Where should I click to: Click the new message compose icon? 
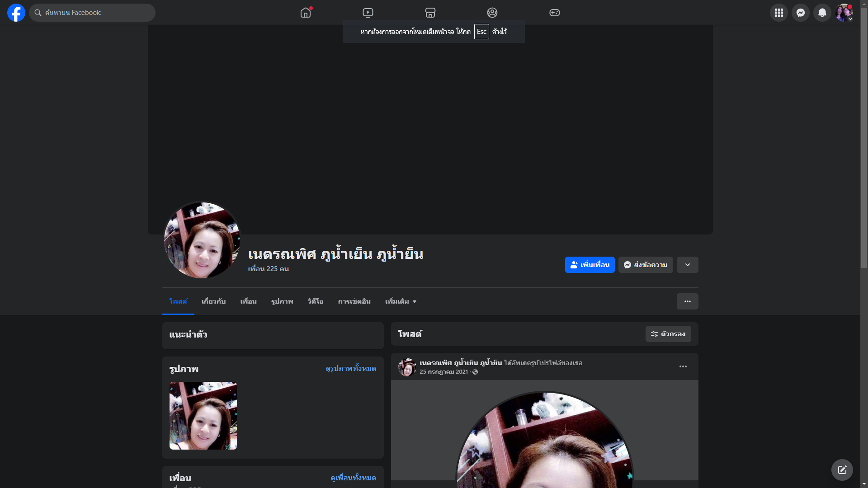click(x=842, y=470)
